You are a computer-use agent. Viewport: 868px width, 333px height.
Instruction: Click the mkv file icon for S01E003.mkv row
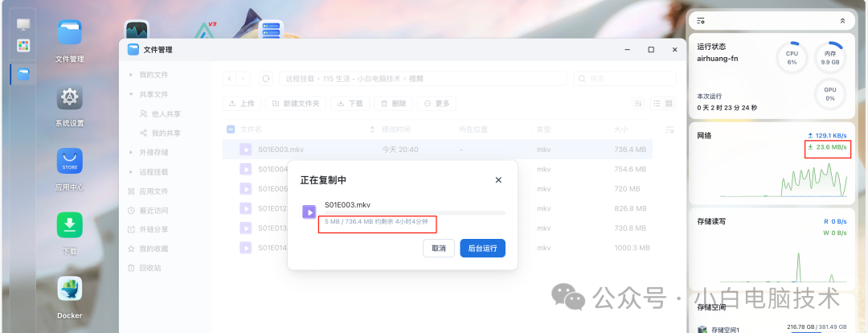point(245,149)
